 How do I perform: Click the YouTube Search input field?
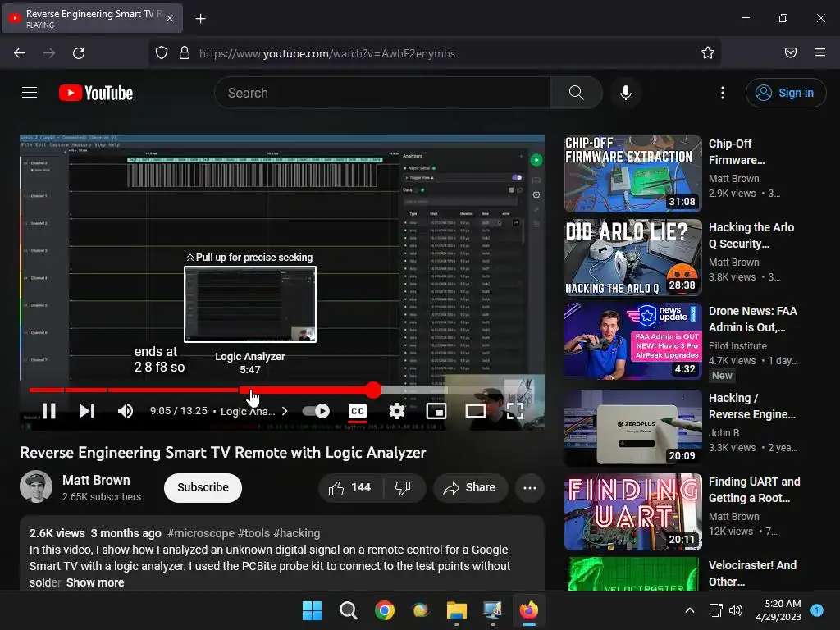(x=382, y=93)
